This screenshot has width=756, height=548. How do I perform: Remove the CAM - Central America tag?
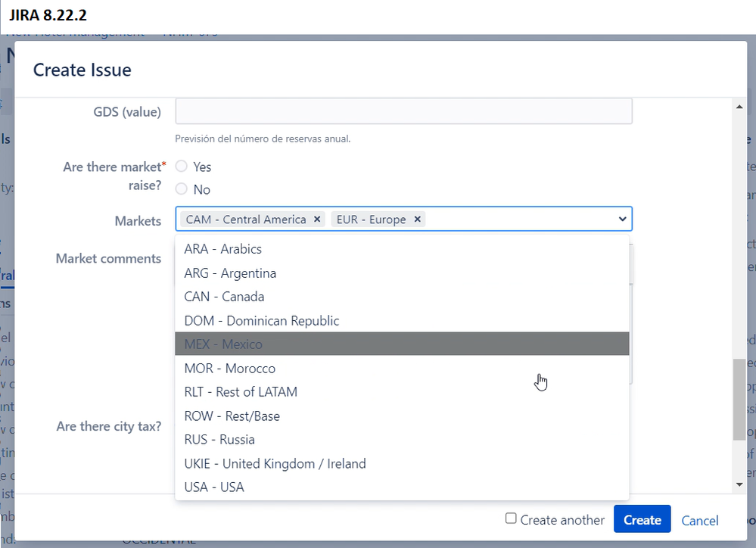(317, 219)
